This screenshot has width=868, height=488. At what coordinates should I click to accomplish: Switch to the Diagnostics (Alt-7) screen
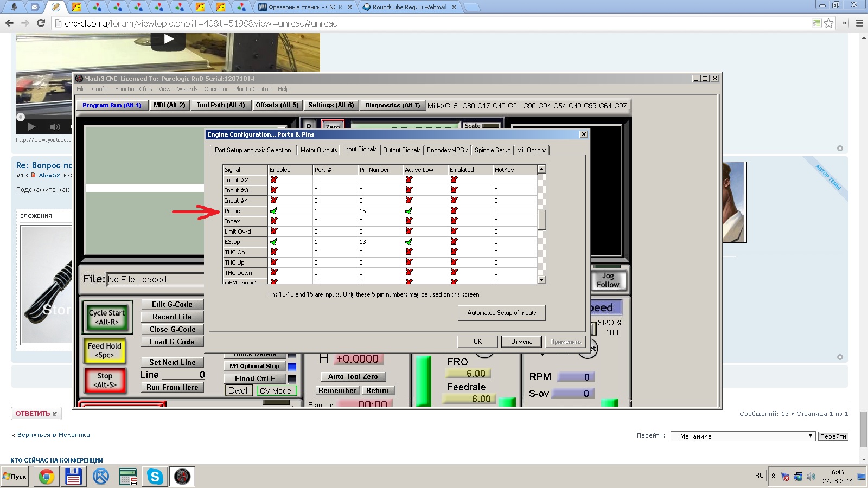point(393,105)
